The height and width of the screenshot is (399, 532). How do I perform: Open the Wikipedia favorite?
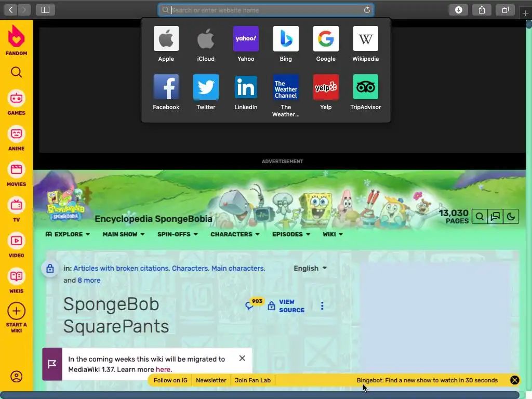tap(365, 44)
